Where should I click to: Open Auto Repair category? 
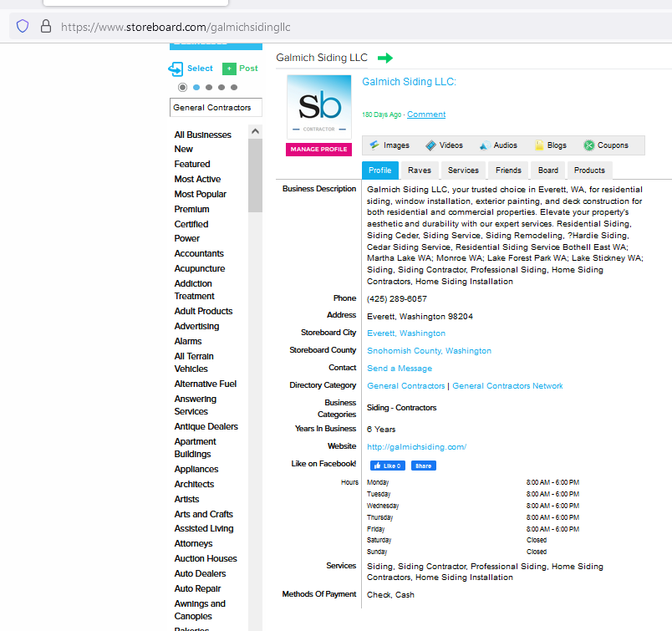click(x=197, y=588)
